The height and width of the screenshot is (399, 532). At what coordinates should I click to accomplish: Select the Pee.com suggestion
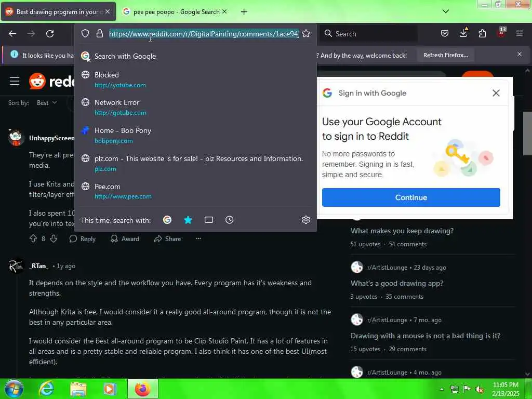195,191
